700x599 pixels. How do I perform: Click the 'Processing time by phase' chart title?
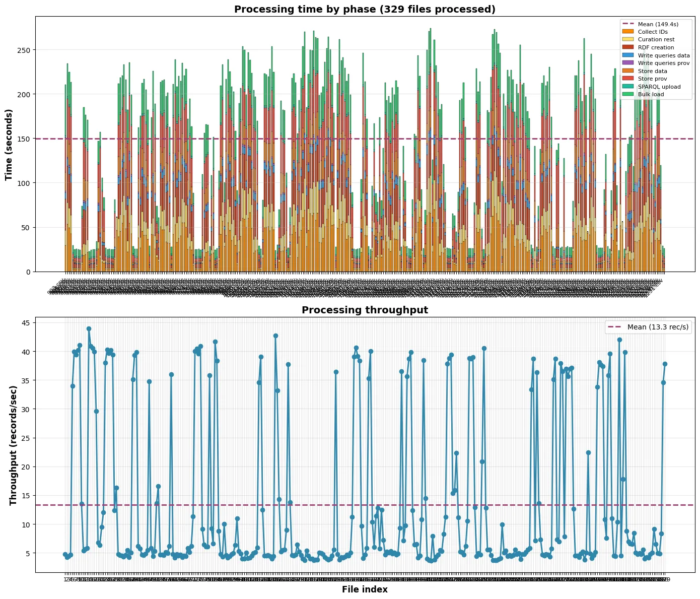[365, 9]
